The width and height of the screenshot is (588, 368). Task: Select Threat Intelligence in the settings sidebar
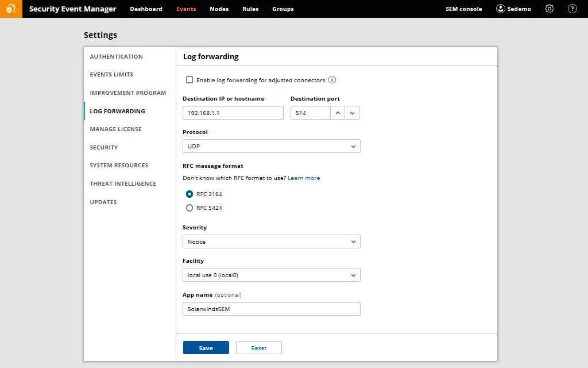click(x=123, y=183)
